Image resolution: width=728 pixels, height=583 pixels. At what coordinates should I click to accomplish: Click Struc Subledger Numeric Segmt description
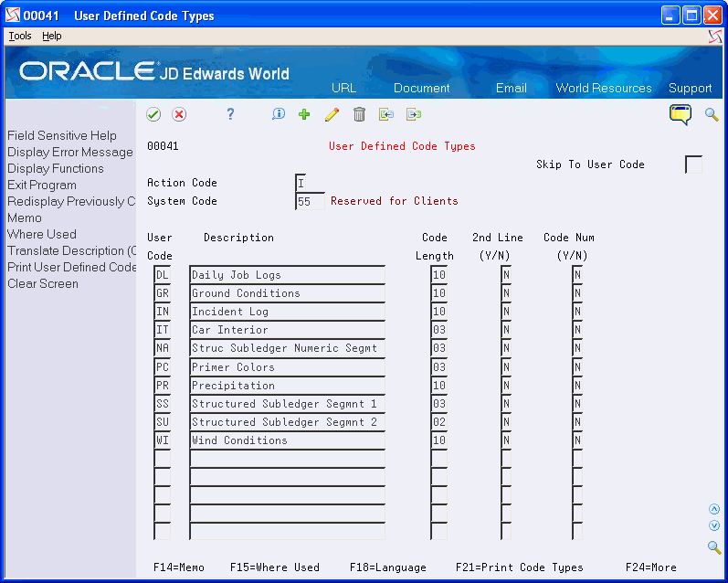click(x=288, y=348)
